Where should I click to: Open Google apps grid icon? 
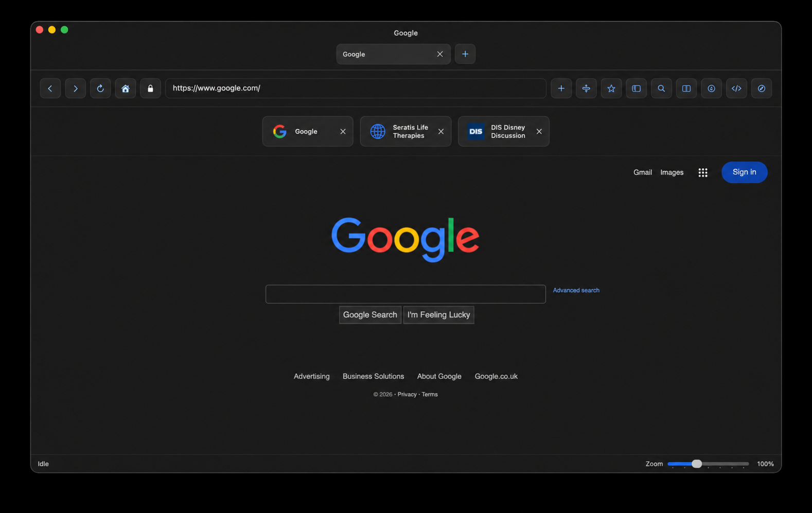click(703, 173)
